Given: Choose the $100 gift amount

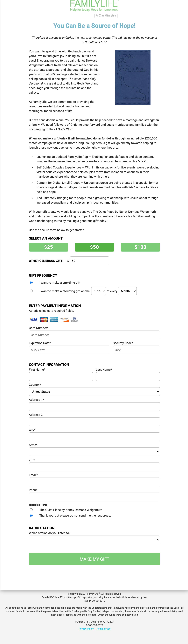Looking at the screenshot, I should pyautogui.click(x=140, y=247).
